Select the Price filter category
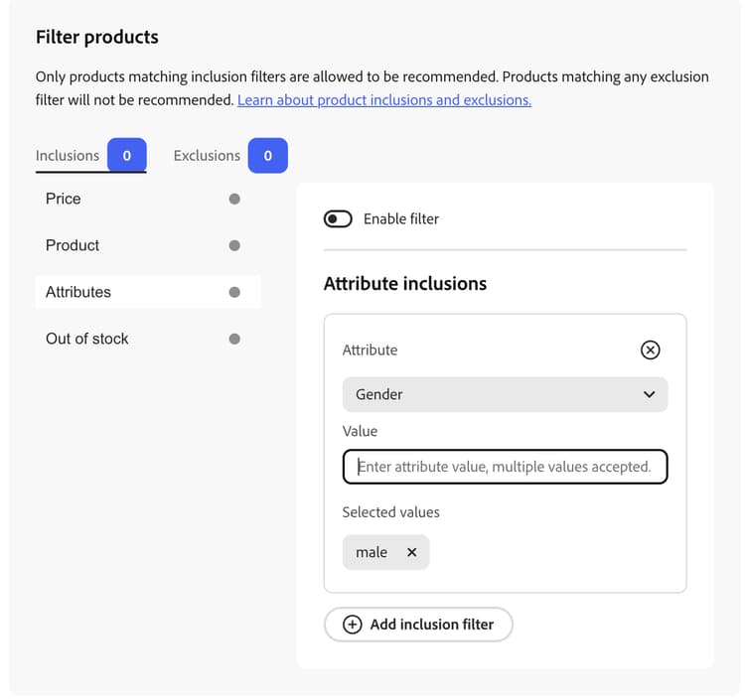This screenshot has width=745, height=700. 148,199
